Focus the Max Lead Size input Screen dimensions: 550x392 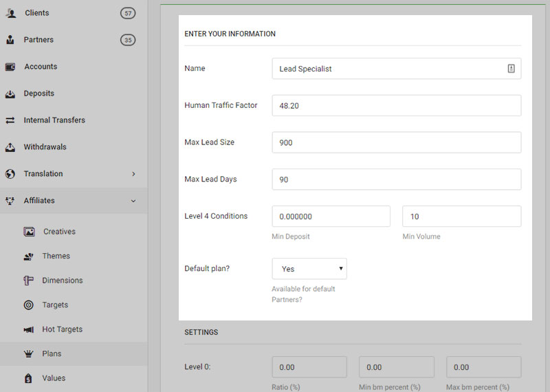point(396,142)
